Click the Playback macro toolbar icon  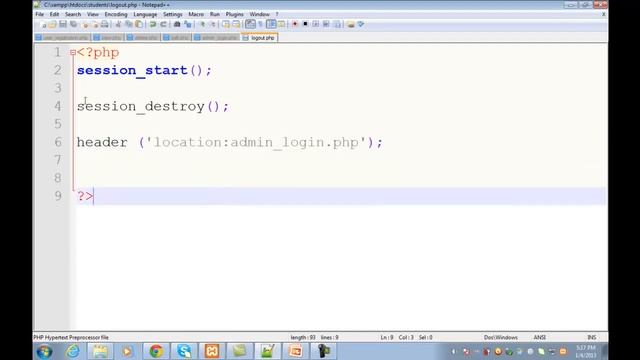click(x=316, y=24)
